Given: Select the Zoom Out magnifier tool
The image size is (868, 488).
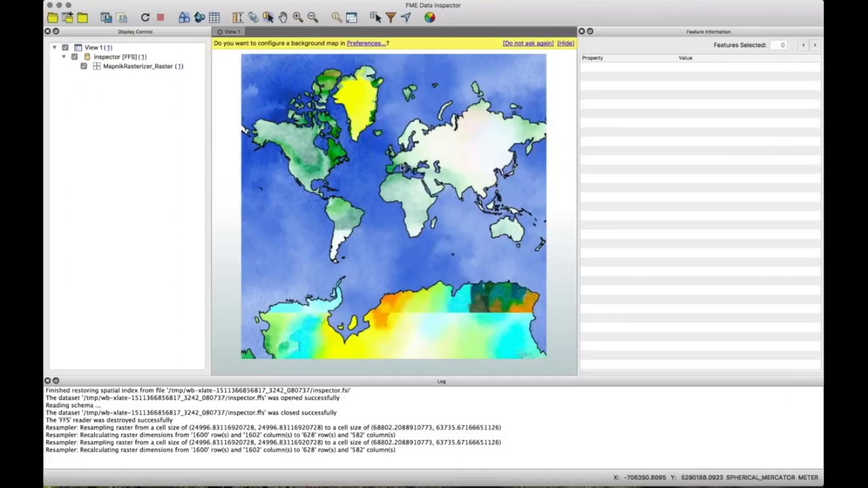Looking at the screenshot, I should [x=313, y=18].
